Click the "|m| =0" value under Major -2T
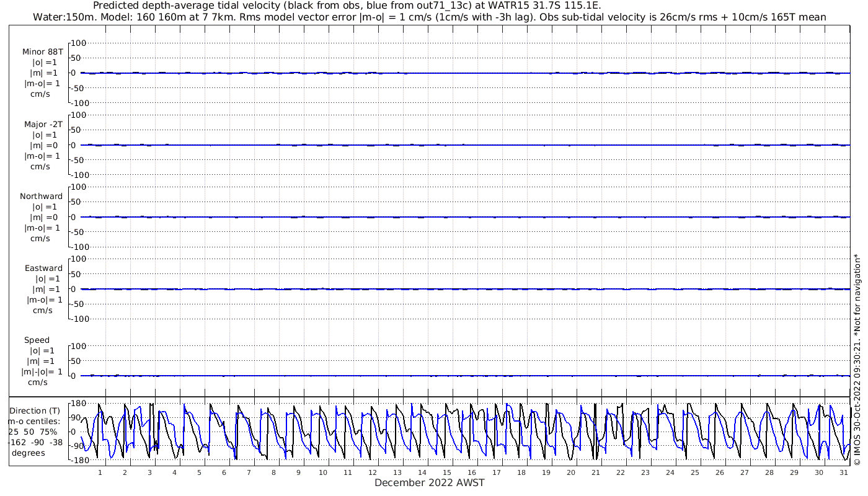 [x=43, y=145]
